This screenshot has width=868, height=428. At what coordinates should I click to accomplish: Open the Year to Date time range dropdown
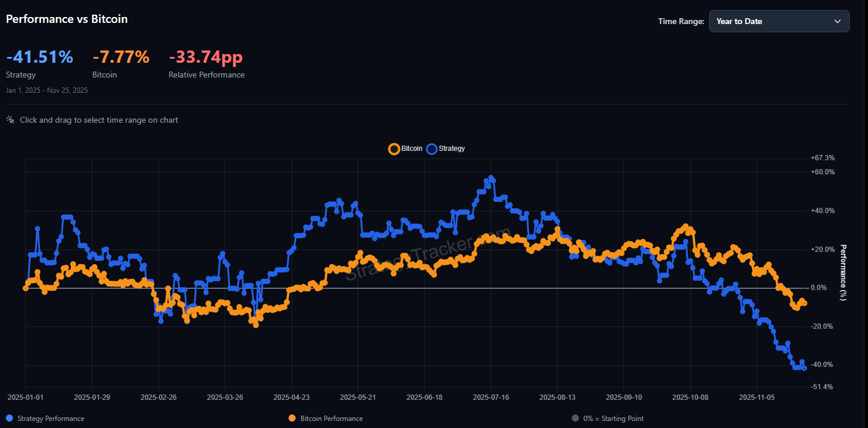779,21
